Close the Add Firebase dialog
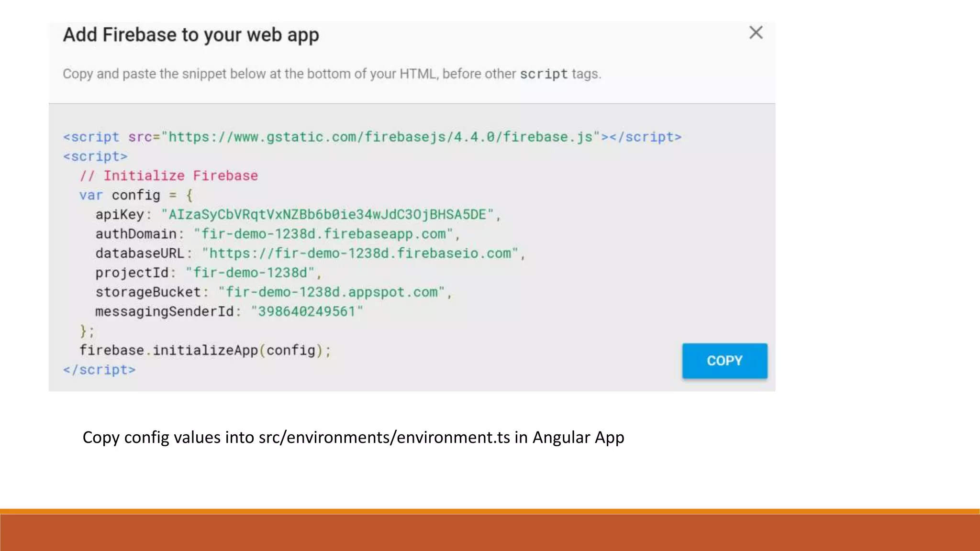 pos(756,33)
